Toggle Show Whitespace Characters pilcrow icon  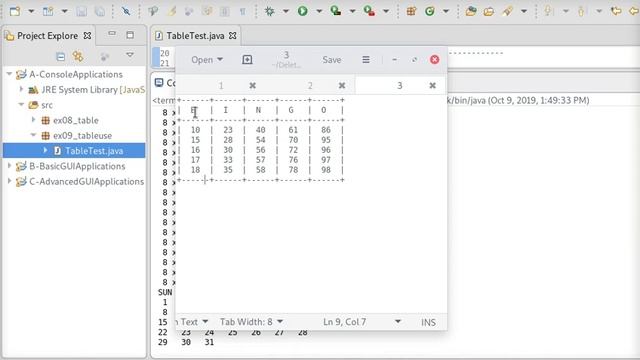click(242, 11)
